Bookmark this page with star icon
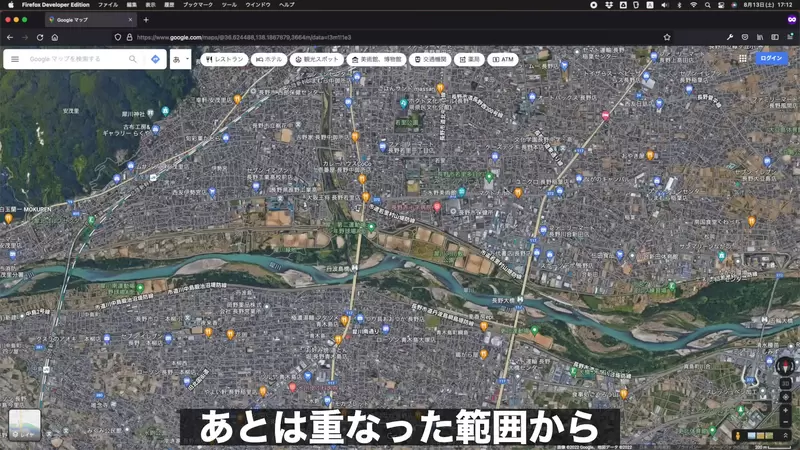This screenshot has height=450, width=800. (667, 37)
